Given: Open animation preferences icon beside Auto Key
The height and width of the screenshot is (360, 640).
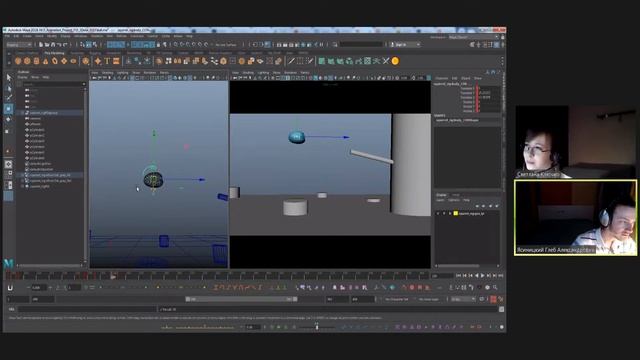Looking at the screenshot, I should pos(501,299).
